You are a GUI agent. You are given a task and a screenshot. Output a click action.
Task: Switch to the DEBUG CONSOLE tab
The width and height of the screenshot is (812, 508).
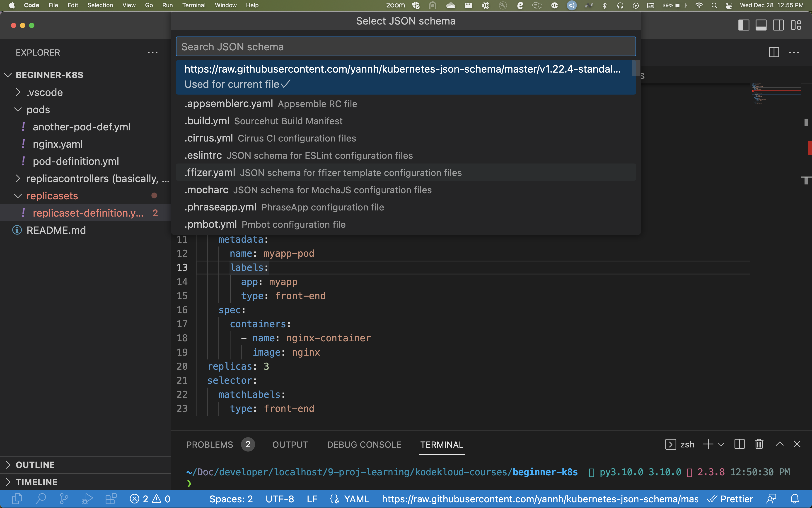(x=364, y=444)
